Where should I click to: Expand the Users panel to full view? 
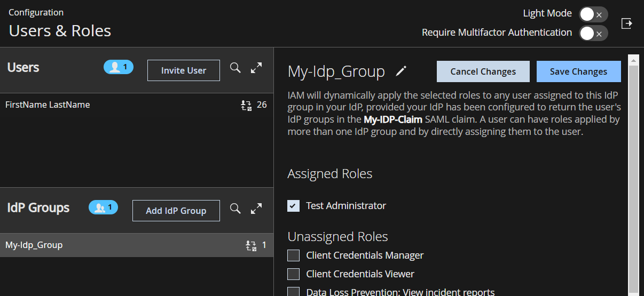point(257,68)
